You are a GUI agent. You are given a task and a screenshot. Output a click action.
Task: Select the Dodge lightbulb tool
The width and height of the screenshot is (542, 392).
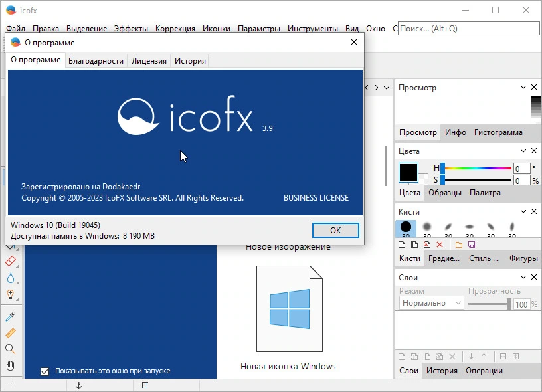11,294
